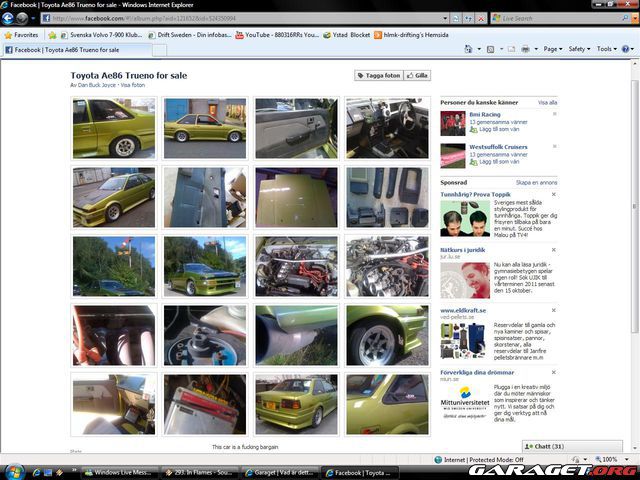Screen dimensions: 640x480
Task: Click the Windows Start orb
Action: point(13,472)
